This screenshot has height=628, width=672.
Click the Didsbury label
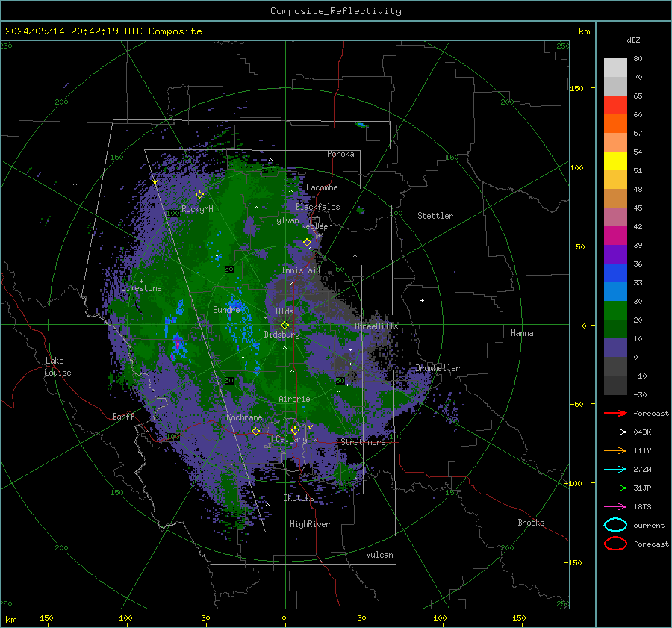tap(282, 335)
